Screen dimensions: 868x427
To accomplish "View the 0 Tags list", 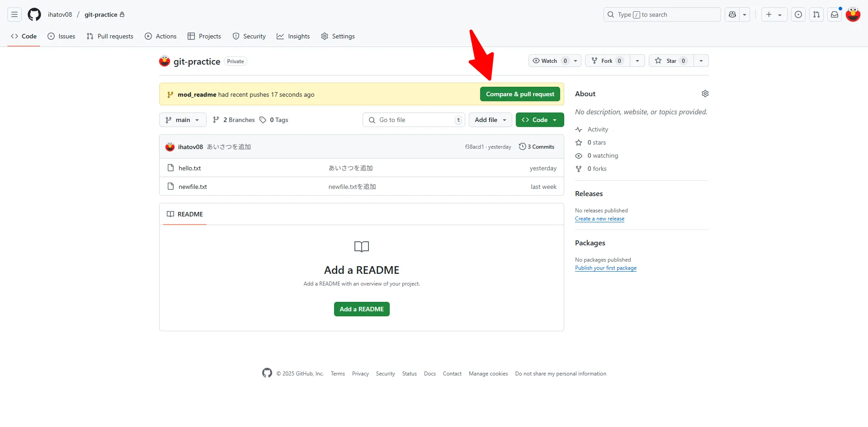I will coord(274,120).
